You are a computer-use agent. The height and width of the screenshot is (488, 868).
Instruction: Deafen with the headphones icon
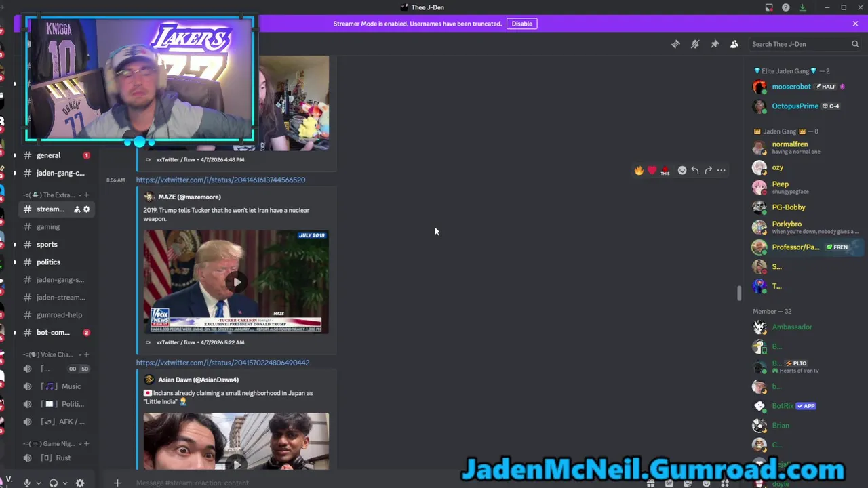click(x=54, y=483)
